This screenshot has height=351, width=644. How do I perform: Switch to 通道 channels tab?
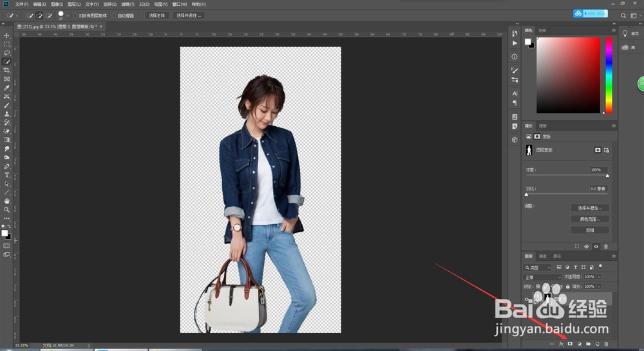coord(542,256)
